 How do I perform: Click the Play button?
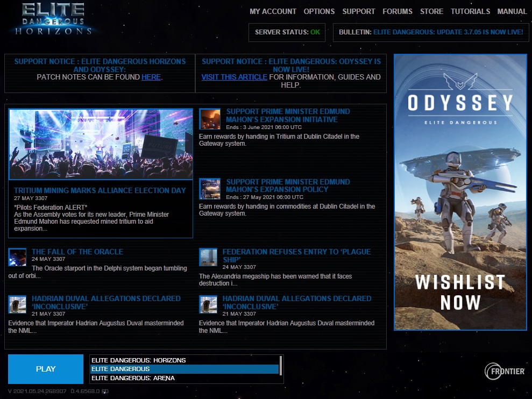(x=46, y=369)
